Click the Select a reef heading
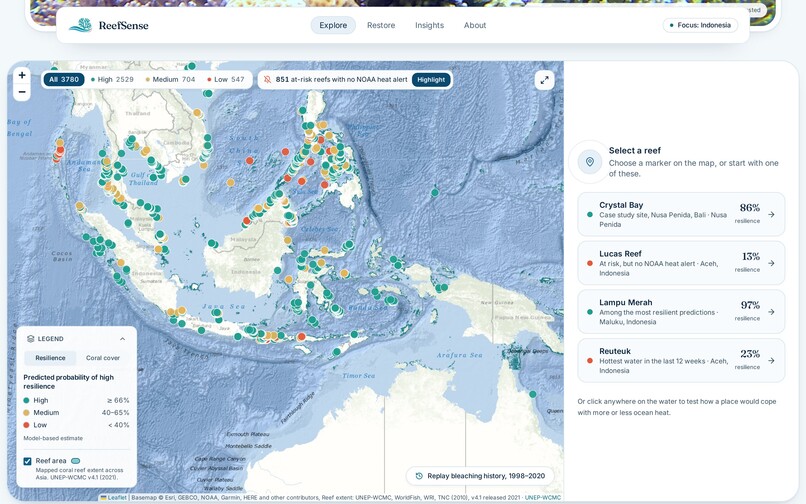 tap(635, 150)
